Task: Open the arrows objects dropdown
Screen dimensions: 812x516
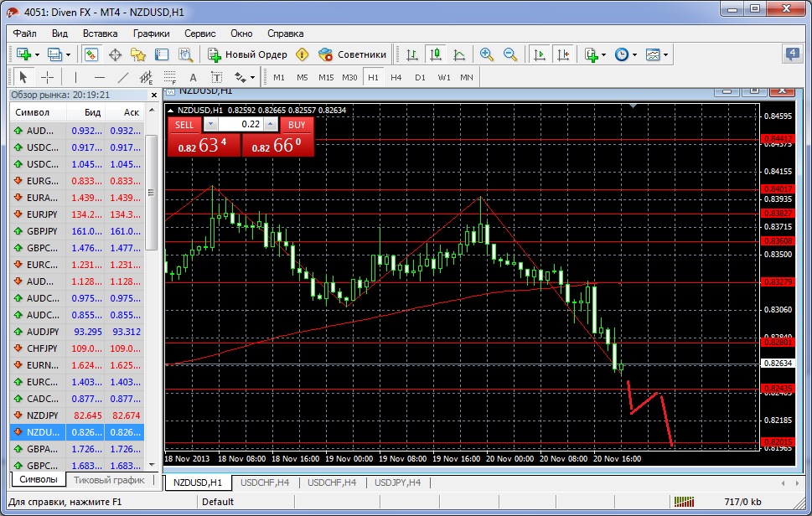Action: tap(245, 77)
